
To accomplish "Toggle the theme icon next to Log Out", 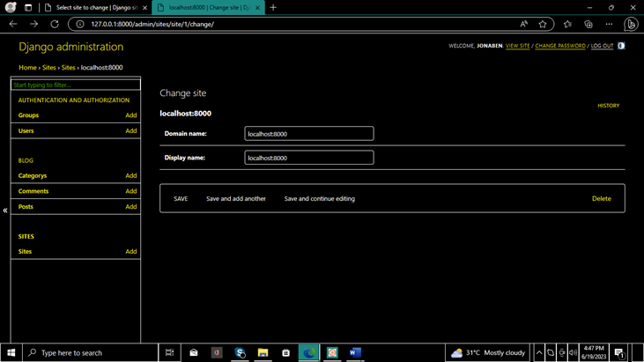I will (621, 46).
